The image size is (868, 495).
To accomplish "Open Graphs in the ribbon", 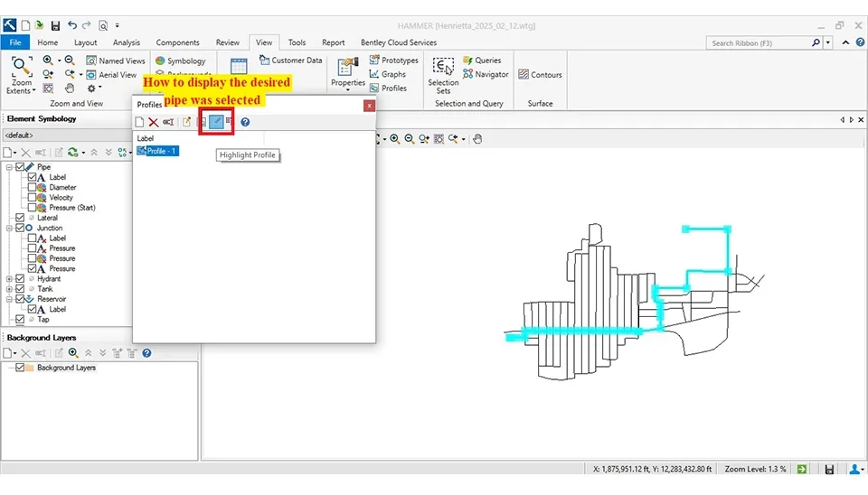I will click(388, 74).
